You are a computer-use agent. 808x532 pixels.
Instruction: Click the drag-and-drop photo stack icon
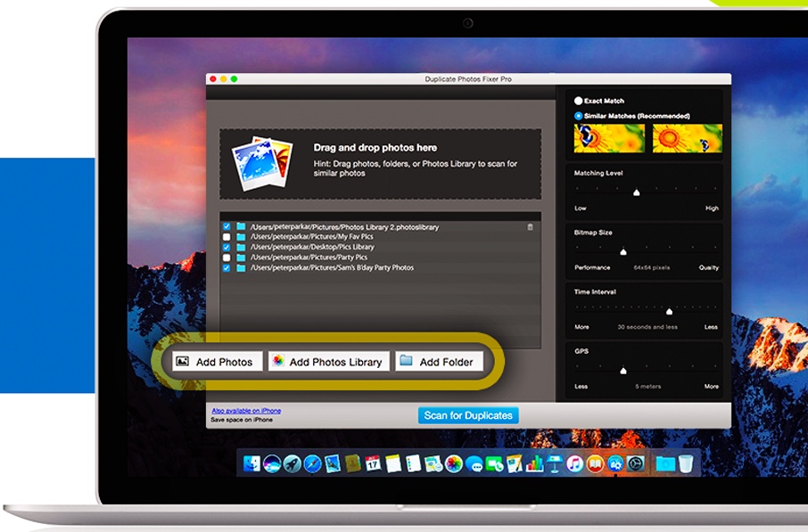[261, 159]
